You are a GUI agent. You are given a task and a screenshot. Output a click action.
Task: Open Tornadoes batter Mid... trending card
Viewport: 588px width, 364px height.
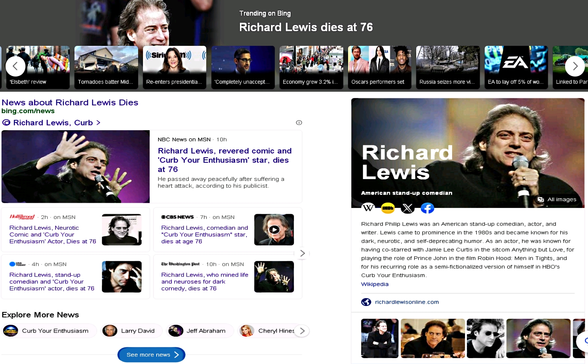pos(106,67)
